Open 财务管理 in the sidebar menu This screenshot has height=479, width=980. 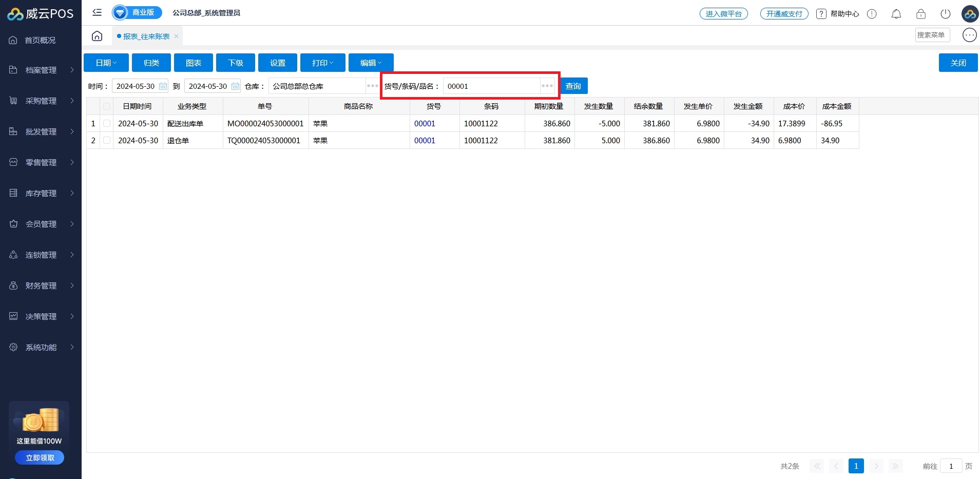pyautogui.click(x=41, y=285)
